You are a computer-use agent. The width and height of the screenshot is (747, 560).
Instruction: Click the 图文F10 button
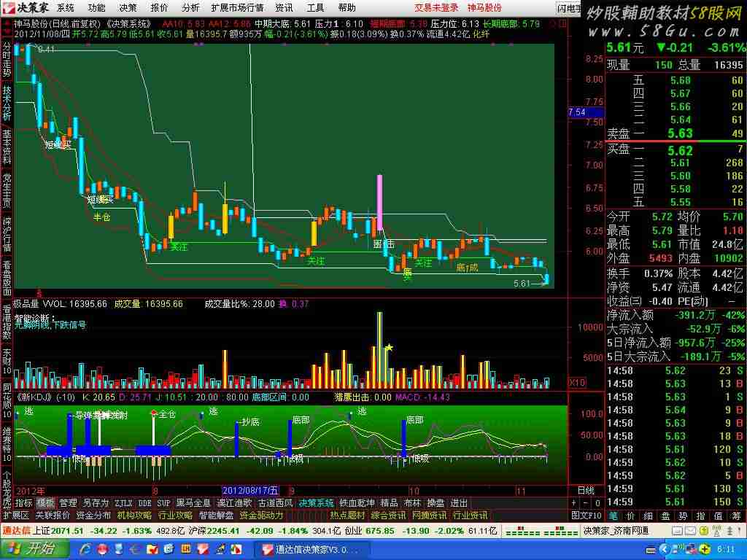coord(587,516)
